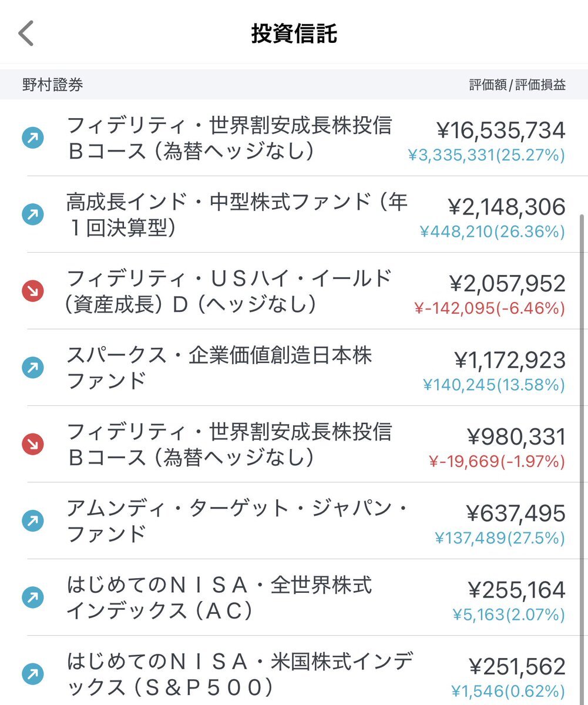Click up-arrow icon for 高成長インド・中型株式ファンド
The image size is (588, 705).
tap(33, 214)
